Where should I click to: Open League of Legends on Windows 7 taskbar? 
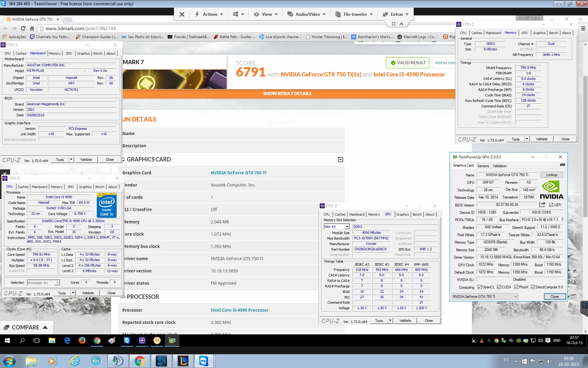[x=183, y=361]
